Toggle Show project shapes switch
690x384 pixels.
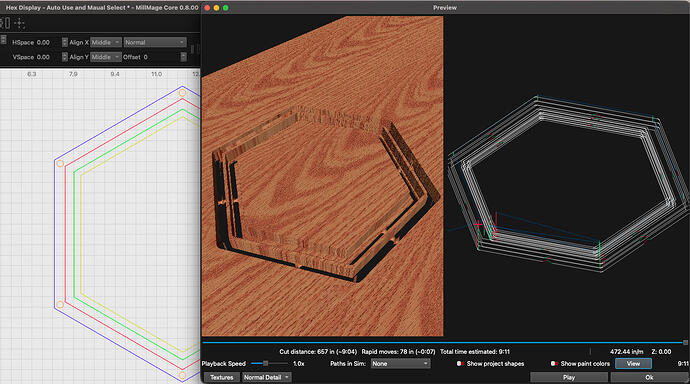click(x=460, y=364)
